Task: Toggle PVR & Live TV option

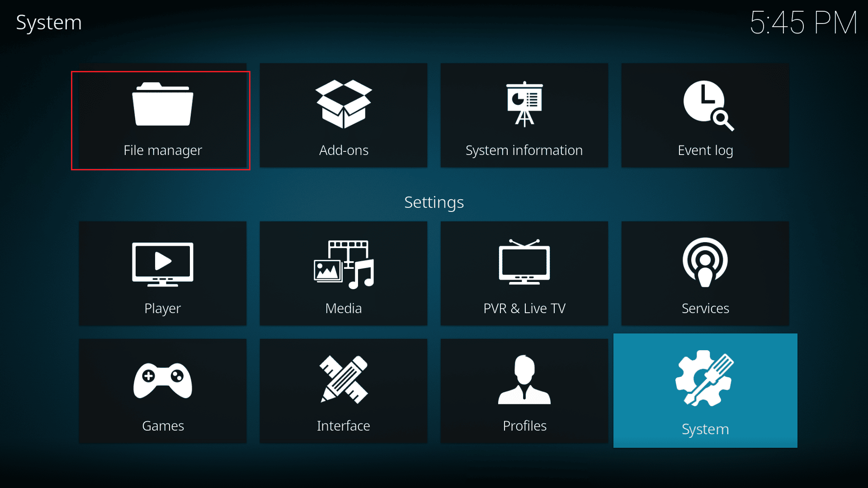Action: 524,273
